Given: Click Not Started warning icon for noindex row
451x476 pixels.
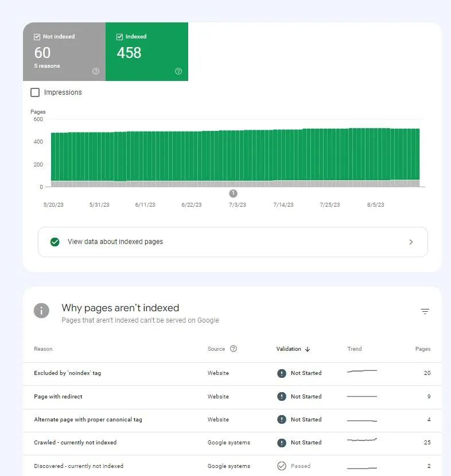Looking at the screenshot, I should pyautogui.click(x=281, y=373).
